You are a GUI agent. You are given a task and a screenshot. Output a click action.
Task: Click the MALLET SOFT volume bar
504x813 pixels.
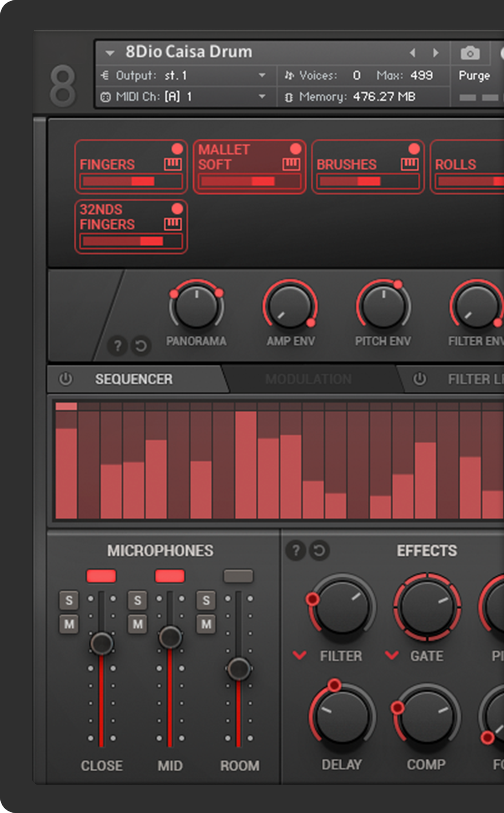click(x=250, y=181)
